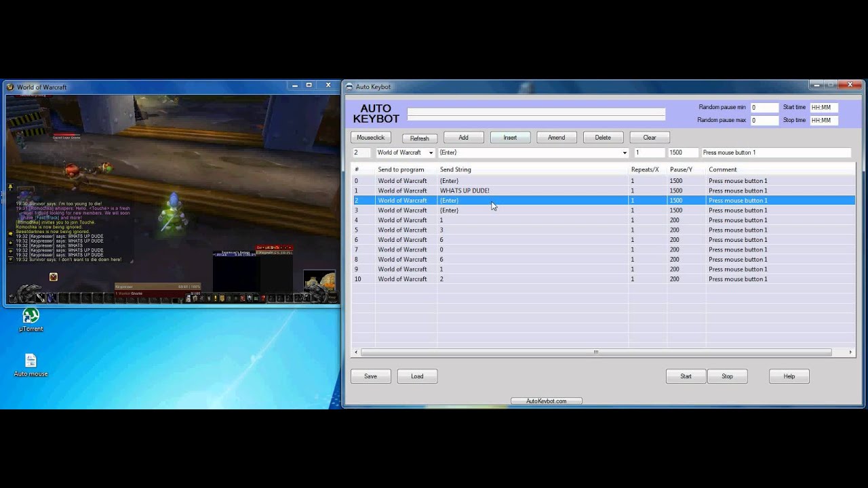Click the Add button
This screenshot has height=488, width=868.
click(464, 138)
